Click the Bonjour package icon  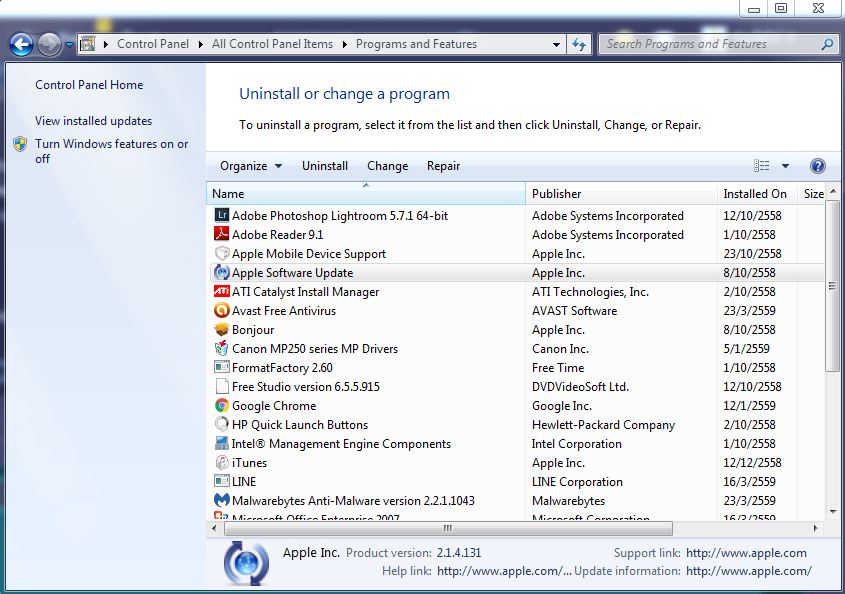pyautogui.click(x=221, y=329)
